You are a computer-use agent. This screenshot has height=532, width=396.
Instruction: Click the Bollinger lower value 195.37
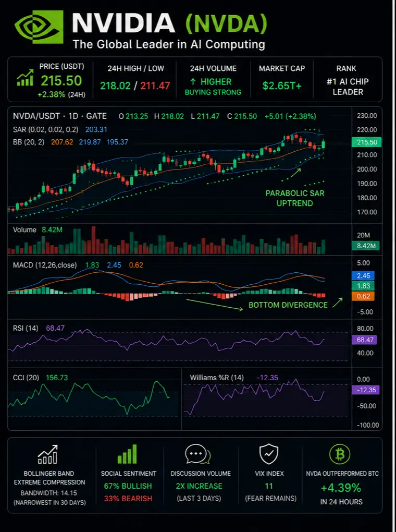[x=117, y=142]
